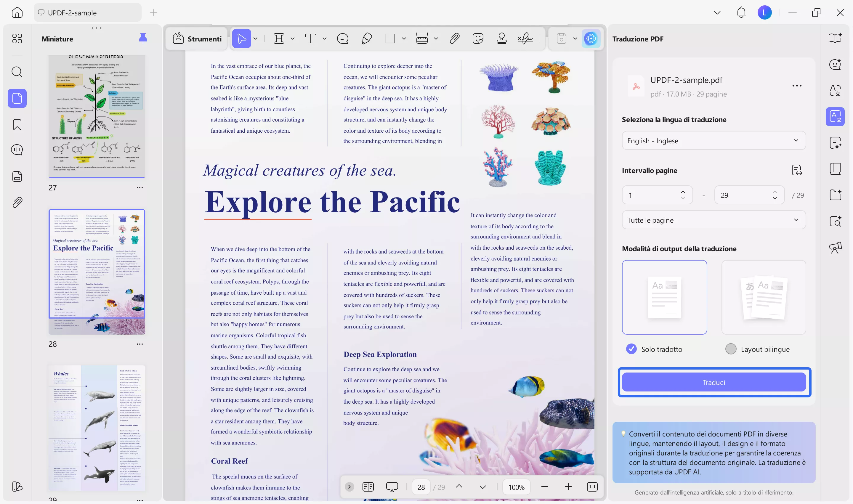Open the Strumenti menu
Screen dimensions: 853x504
coord(197,39)
